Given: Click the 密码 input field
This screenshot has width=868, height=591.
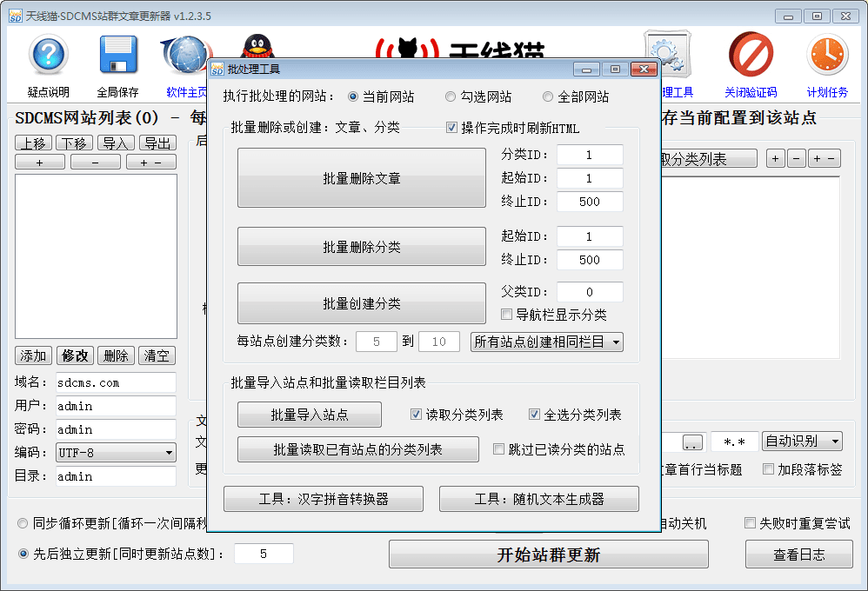Looking at the screenshot, I should tap(116, 429).
